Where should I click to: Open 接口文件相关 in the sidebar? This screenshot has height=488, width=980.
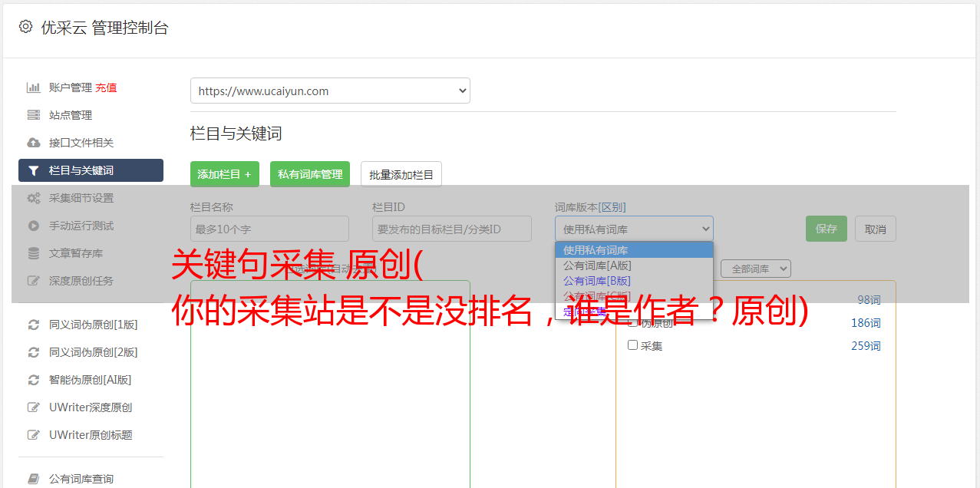point(81,143)
